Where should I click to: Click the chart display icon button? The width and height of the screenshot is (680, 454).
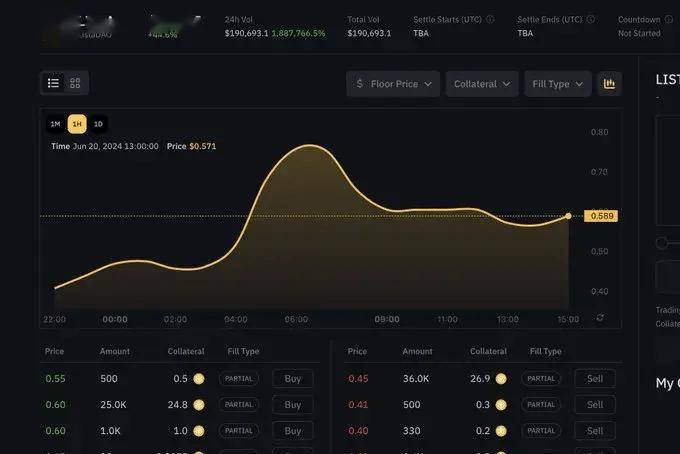(609, 84)
